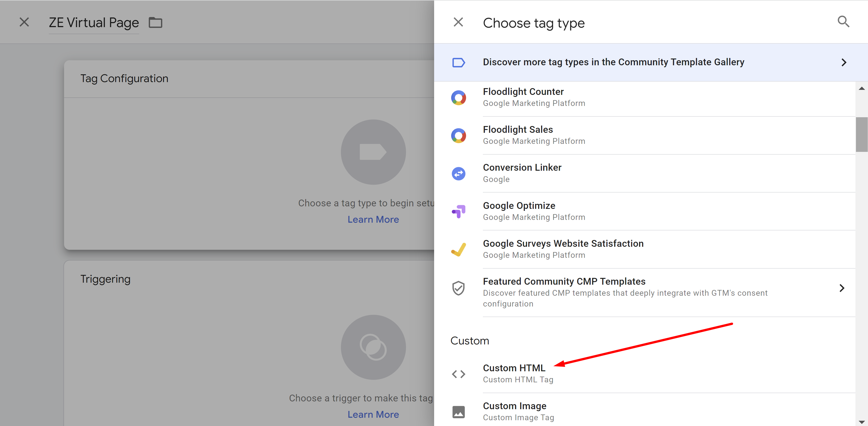
Task: Click the Custom HTML code icon
Action: click(x=458, y=374)
